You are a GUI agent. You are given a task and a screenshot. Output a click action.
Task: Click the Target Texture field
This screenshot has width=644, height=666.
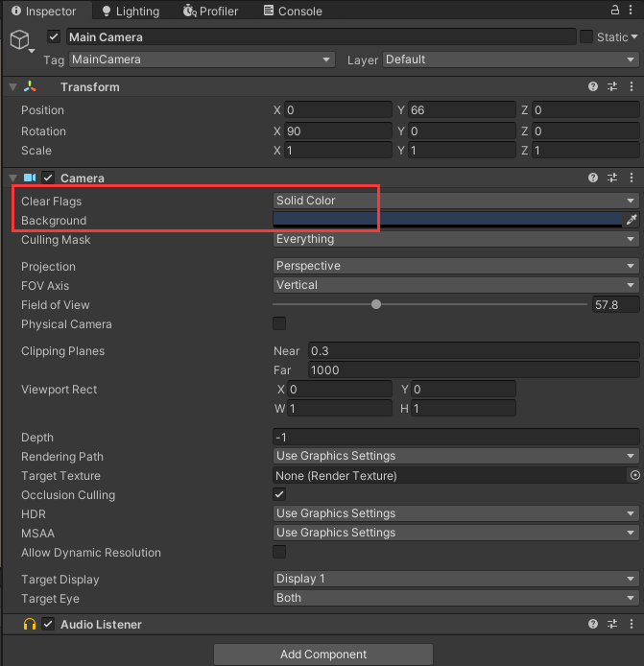[450, 475]
